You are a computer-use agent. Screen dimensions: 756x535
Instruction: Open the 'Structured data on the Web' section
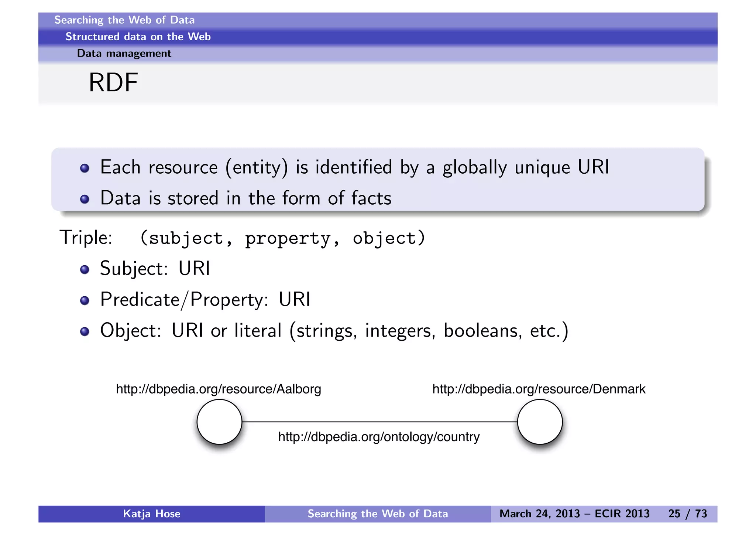(138, 37)
